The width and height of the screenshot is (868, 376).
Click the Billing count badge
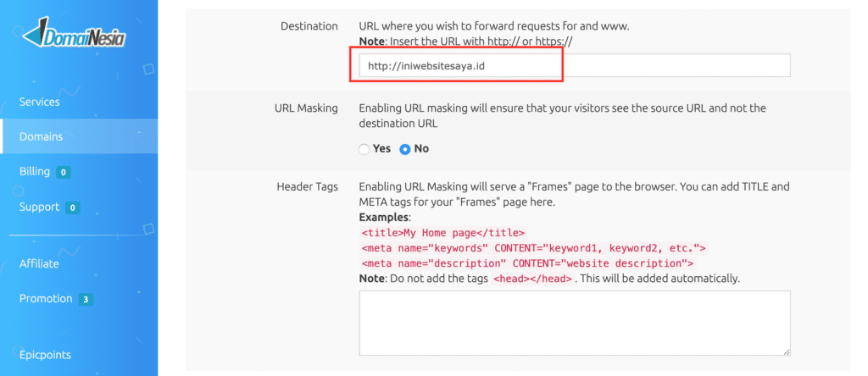tap(64, 173)
